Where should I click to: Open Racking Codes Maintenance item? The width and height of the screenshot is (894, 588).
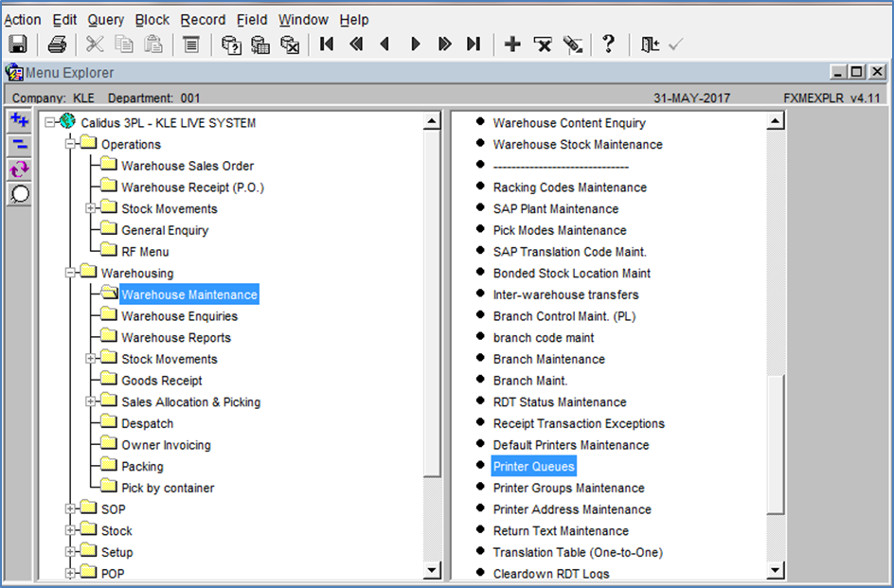569,187
